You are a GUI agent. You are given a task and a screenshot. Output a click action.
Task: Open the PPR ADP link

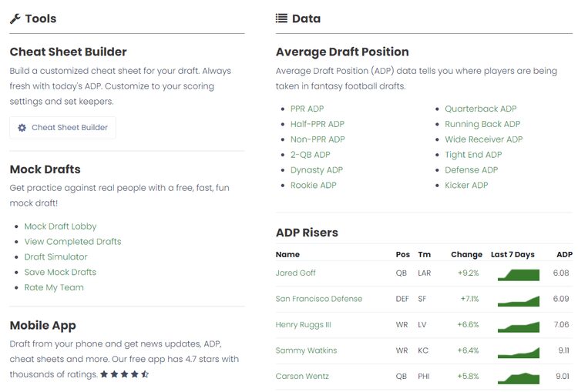[x=307, y=109]
